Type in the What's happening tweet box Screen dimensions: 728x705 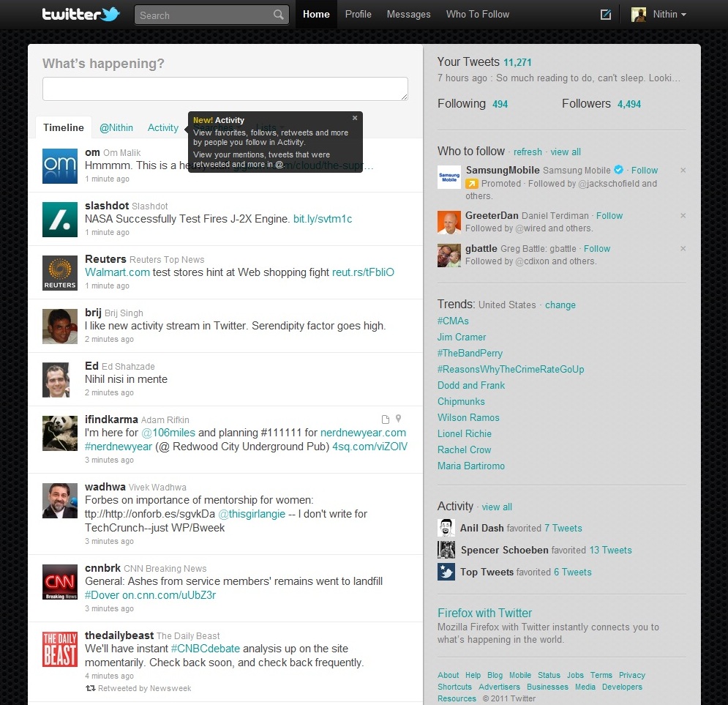pos(225,89)
